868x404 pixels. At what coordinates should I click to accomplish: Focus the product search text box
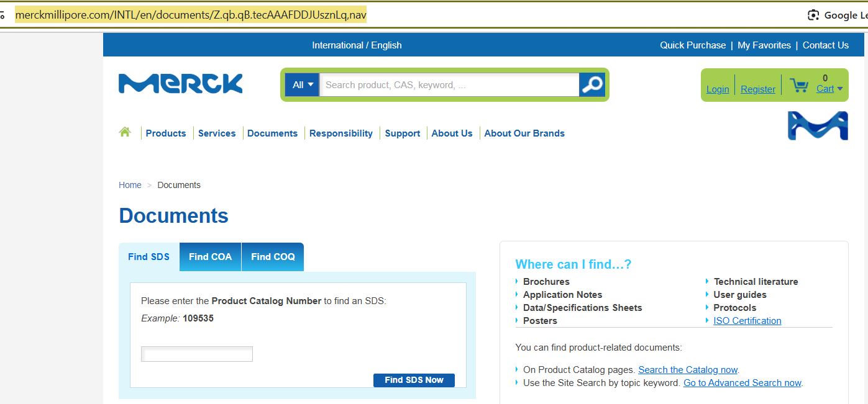coord(449,85)
